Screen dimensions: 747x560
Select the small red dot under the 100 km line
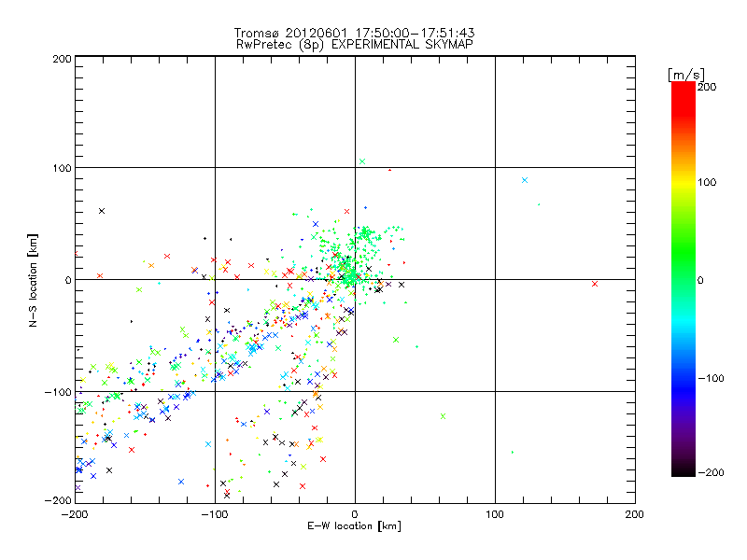coord(389,170)
